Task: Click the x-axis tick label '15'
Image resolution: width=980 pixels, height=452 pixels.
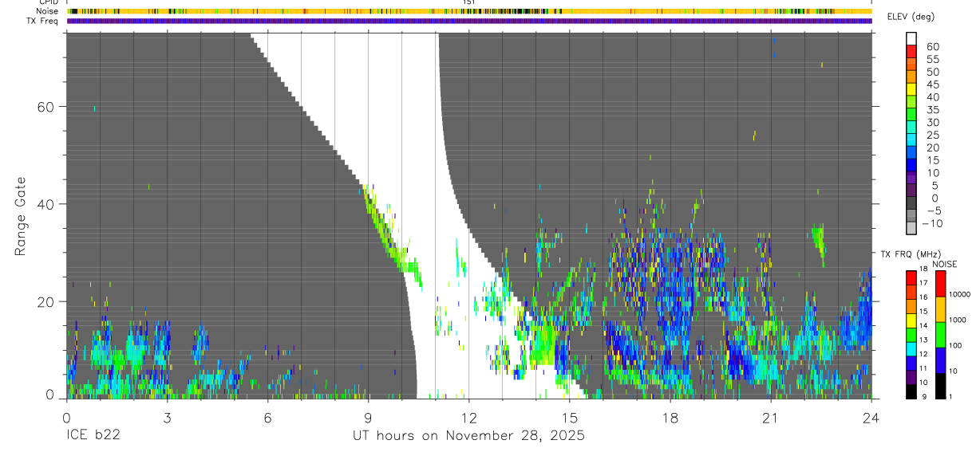Action: click(x=569, y=417)
